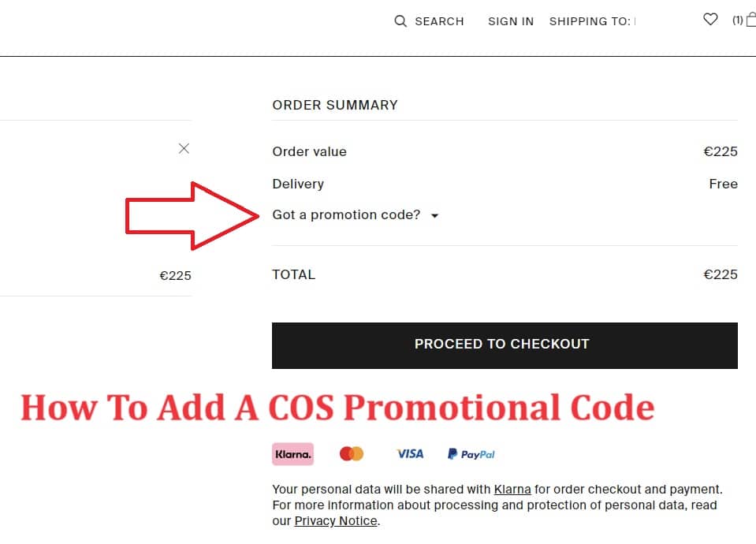Select the €225 item price beside the product
The height and width of the screenshot is (544, 756).
click(175, 275)
